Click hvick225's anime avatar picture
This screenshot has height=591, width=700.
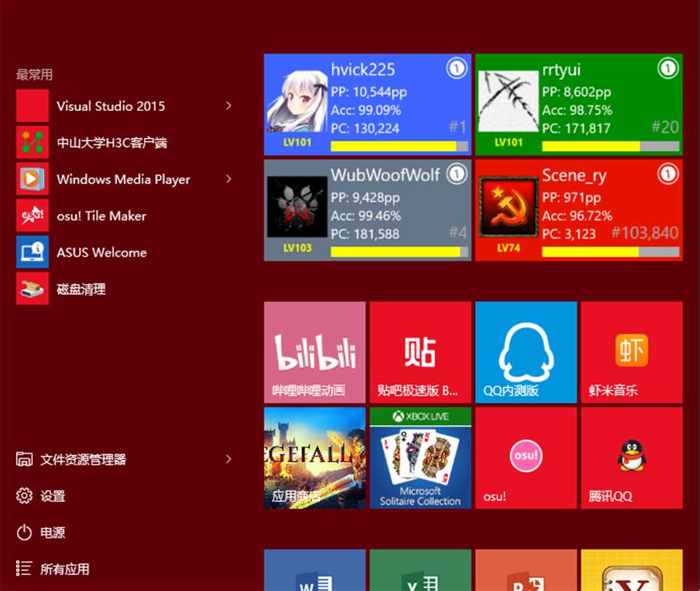[297, 101]
